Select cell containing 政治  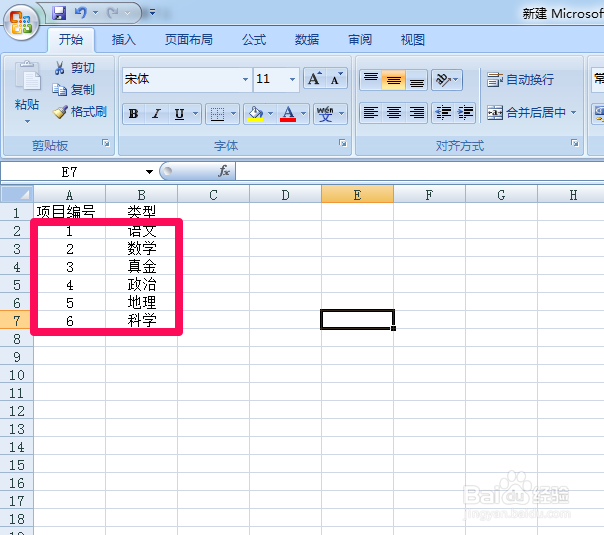pyautogui.click(x=141, y=284)
